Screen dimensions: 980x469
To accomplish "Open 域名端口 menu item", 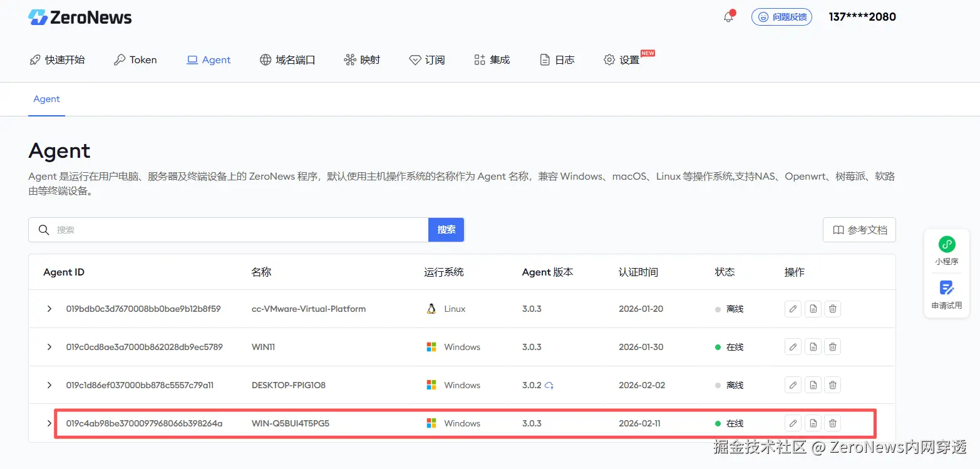I will pos(287,60).
